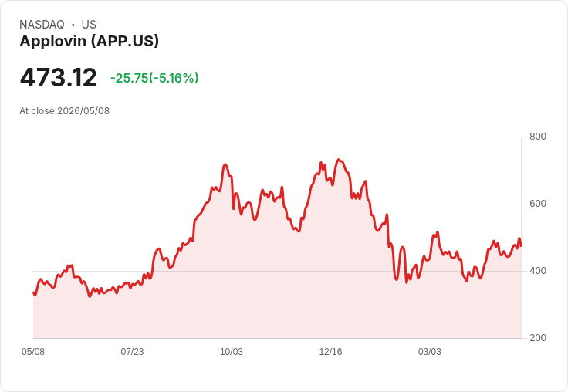Click the 800 horizontal gridline
The image size is (568, 392).
(x=277, y=137)
